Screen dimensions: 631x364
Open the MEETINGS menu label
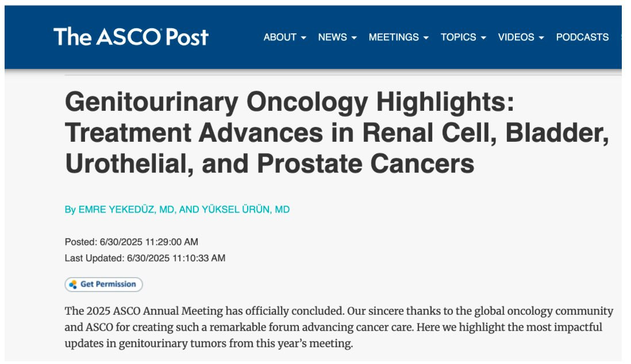[394, 37]
